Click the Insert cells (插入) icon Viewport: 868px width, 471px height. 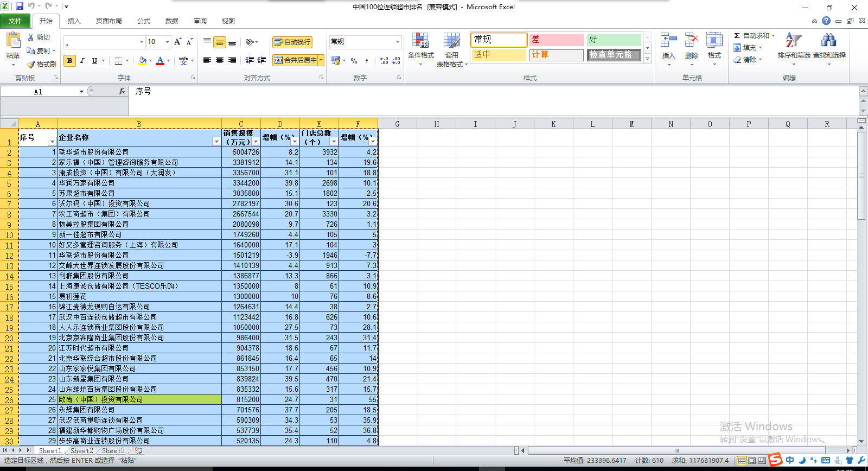(669, 40)
